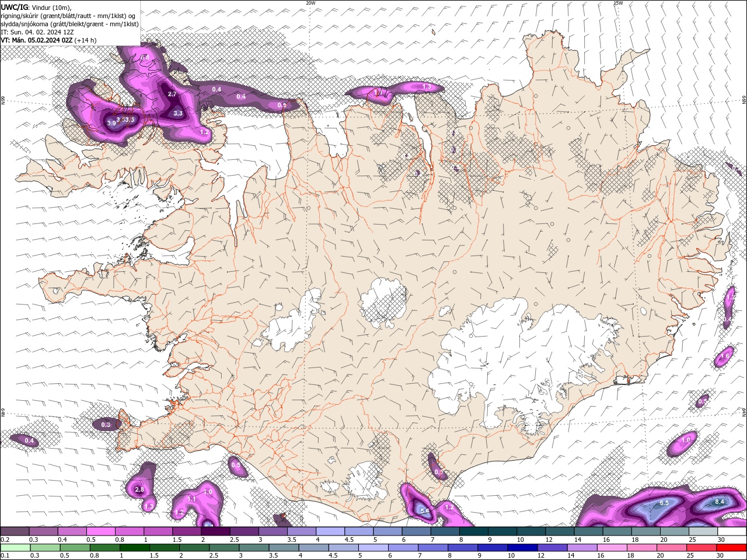Image resolution: width=747 pixels, height=560 pixels.
Task: Select bottom legend pink swatch starting at 16
Action: point(613,547)
